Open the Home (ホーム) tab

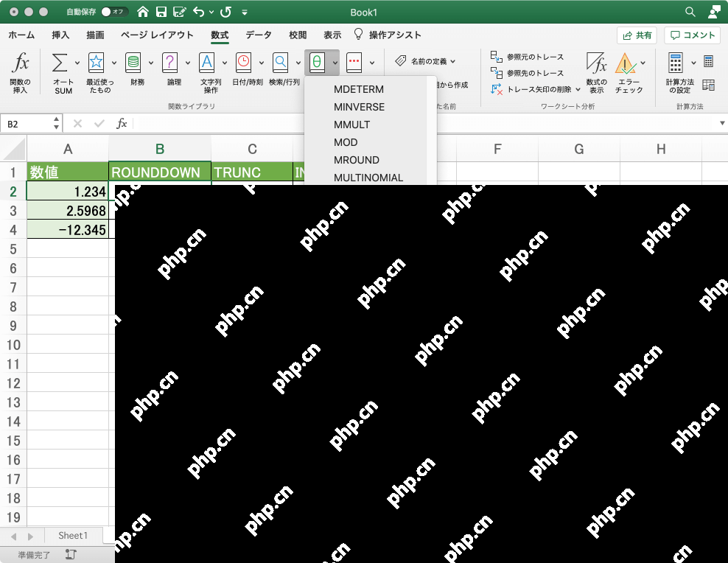tap(21, 35)
